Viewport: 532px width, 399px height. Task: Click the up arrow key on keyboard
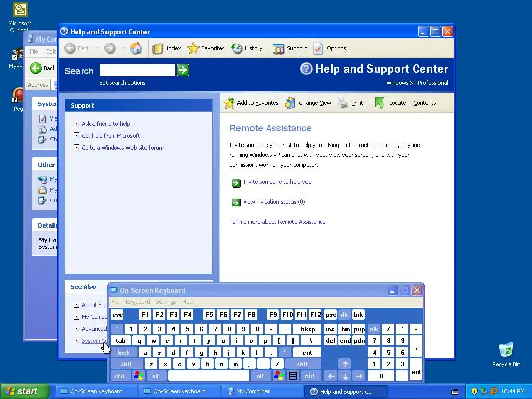click(345, 364)
